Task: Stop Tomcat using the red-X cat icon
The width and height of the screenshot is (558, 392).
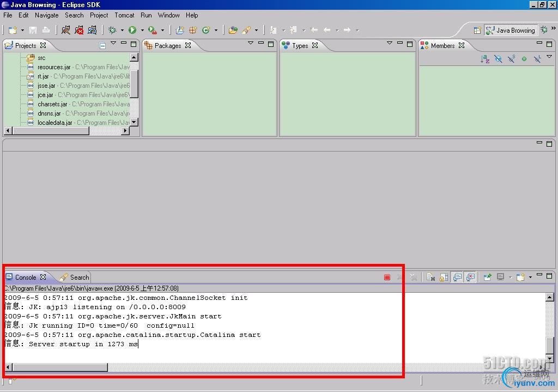Action: pos(79,31)
